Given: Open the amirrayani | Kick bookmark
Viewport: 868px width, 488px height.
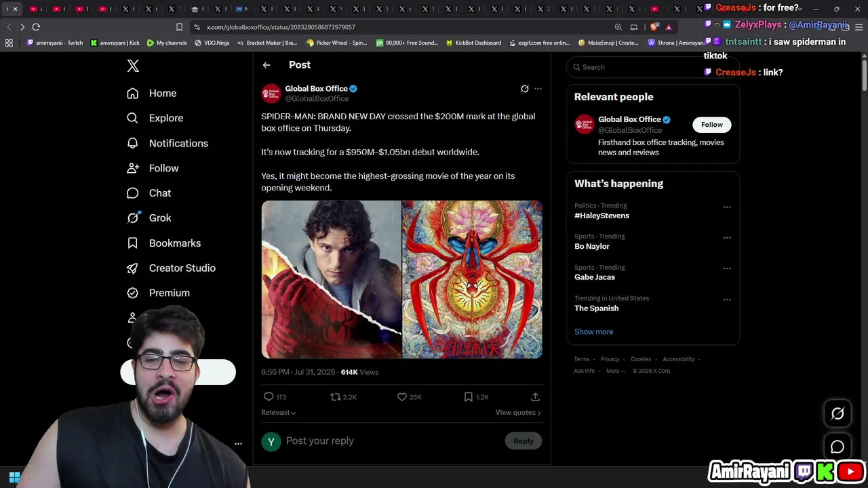Looking at the screenshot, I should (x=115, y=43).
